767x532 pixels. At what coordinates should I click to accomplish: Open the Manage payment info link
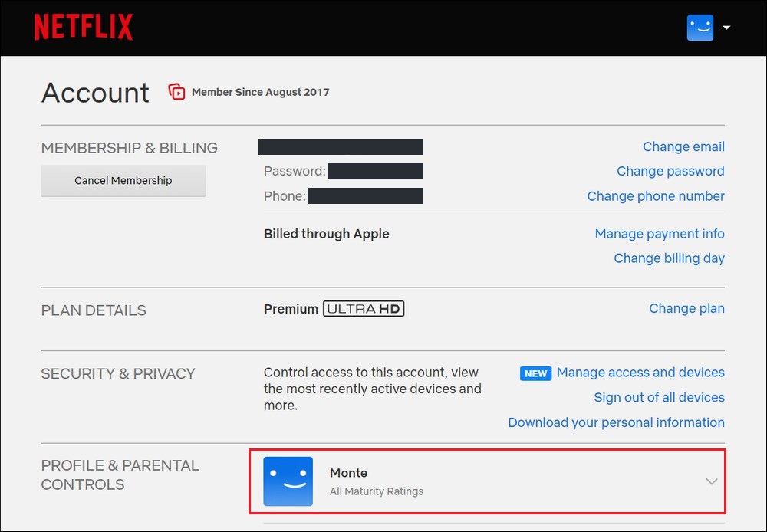660,234
